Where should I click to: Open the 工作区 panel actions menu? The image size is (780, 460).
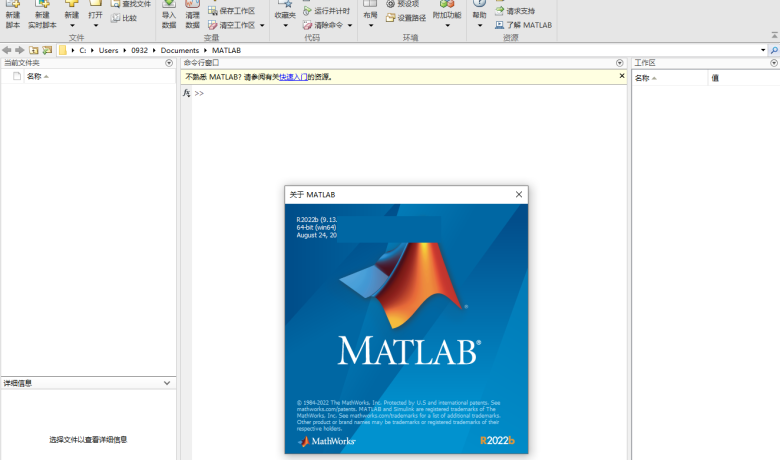(x=774, y=63)
